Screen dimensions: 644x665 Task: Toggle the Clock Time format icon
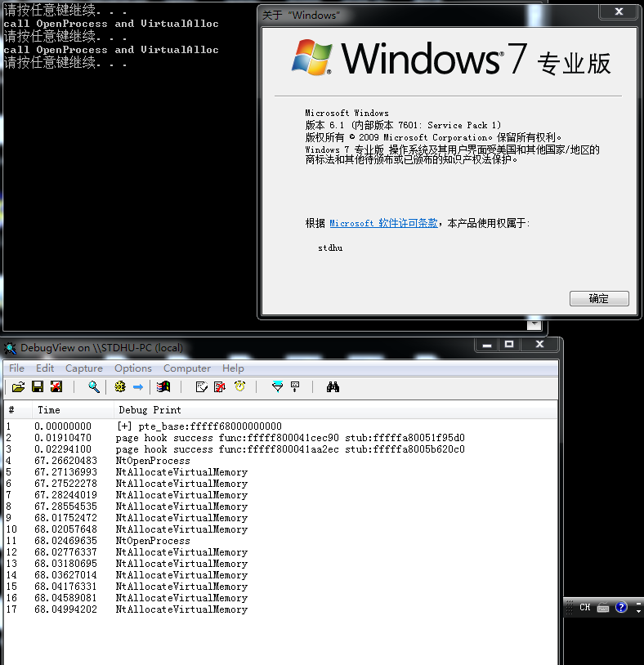(239, 386)
